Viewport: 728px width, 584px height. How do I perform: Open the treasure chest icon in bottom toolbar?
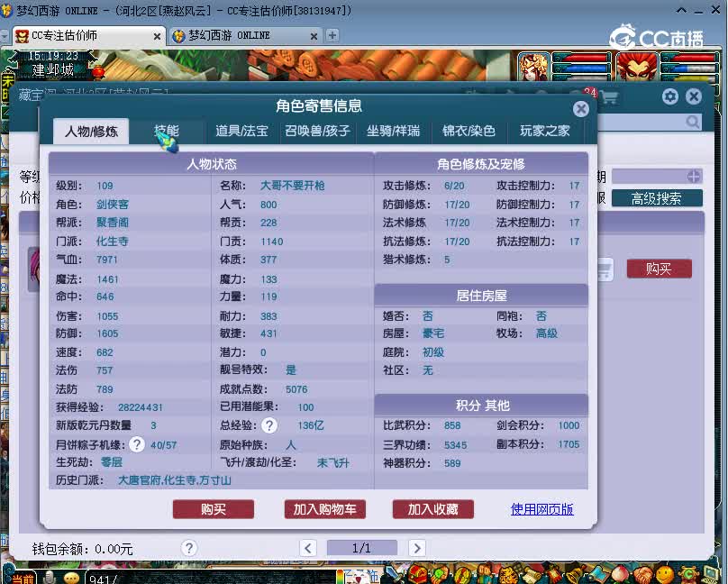(418, 574)
